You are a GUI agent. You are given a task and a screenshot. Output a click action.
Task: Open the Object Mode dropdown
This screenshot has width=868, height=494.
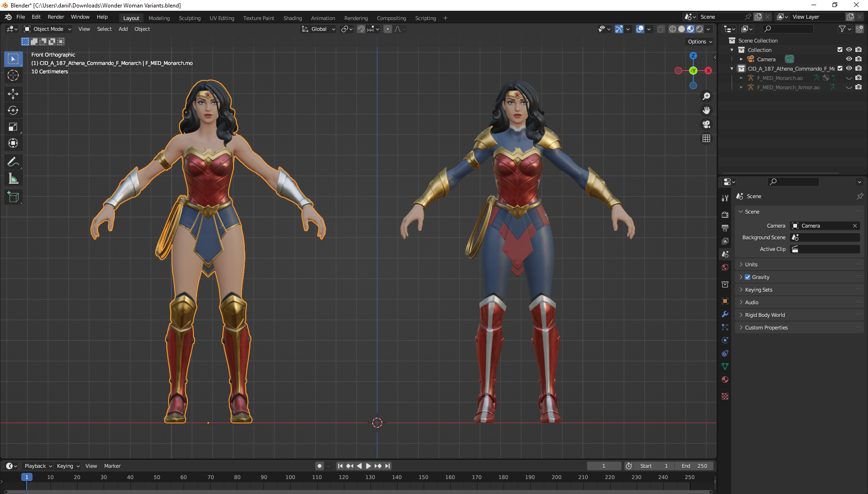(48, 29)
